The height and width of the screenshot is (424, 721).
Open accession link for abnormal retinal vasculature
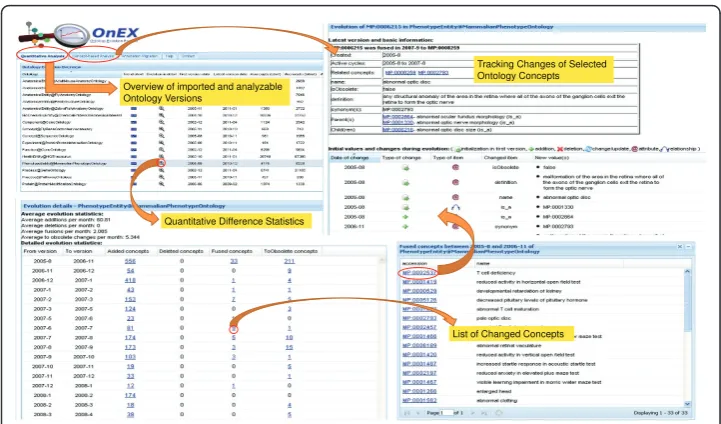[419, 345]
